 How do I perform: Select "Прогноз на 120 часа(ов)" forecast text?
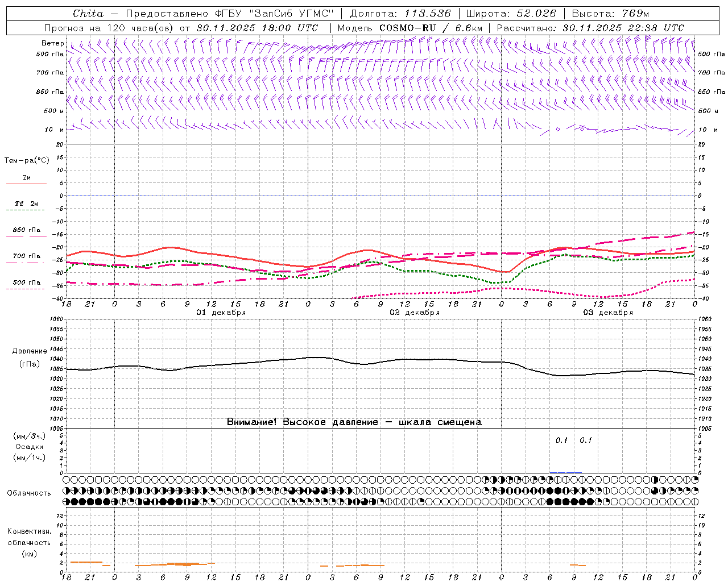[x=109, y=28]
